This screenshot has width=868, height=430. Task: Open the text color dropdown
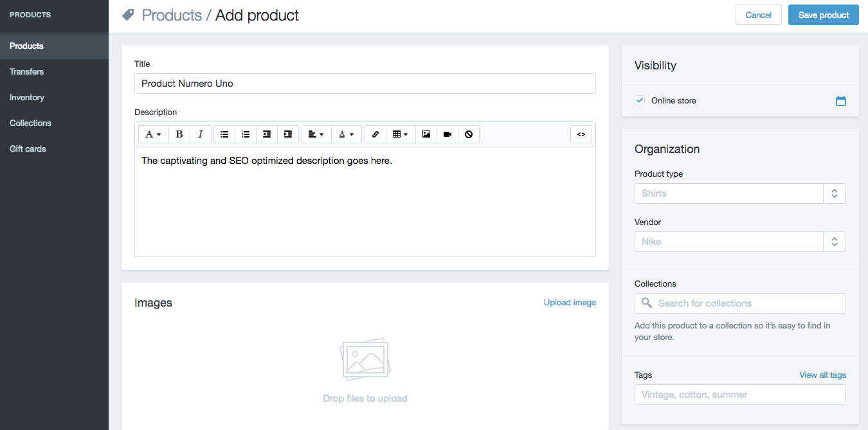(347, 134)
